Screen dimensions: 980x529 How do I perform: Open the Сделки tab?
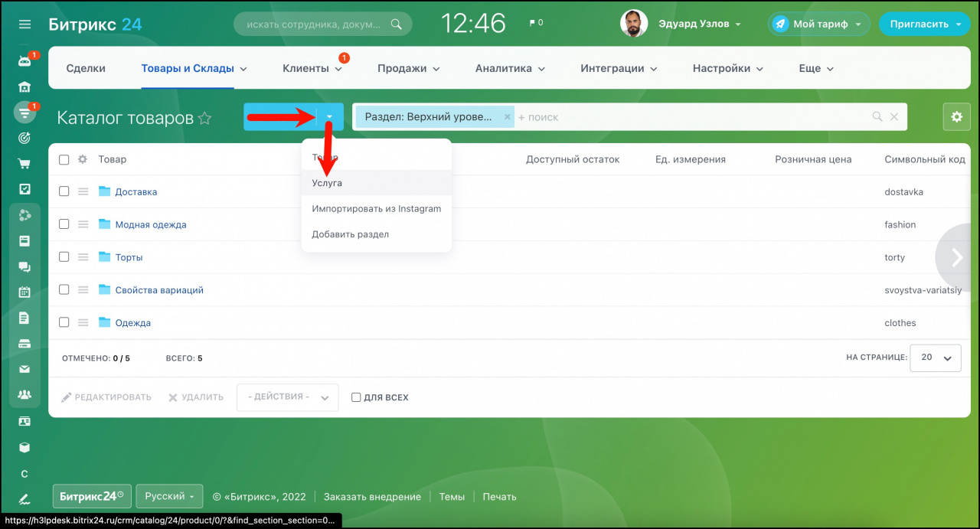point(86,68)
